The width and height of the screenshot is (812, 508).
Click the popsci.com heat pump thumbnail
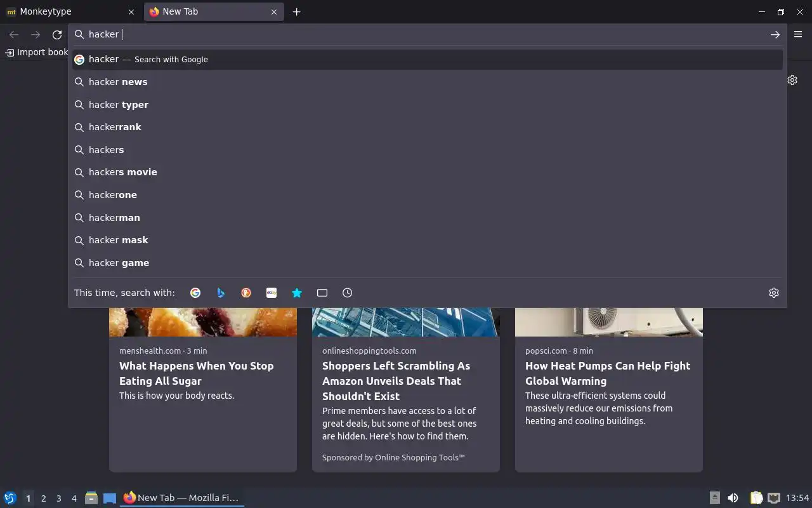(x=609, y=322)
